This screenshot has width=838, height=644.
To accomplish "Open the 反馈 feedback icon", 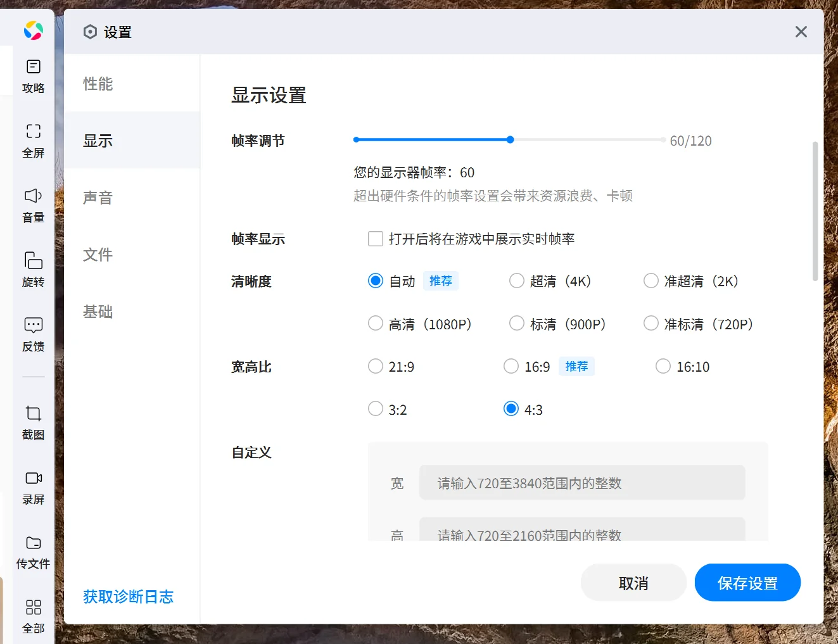I will click(33, 334).
